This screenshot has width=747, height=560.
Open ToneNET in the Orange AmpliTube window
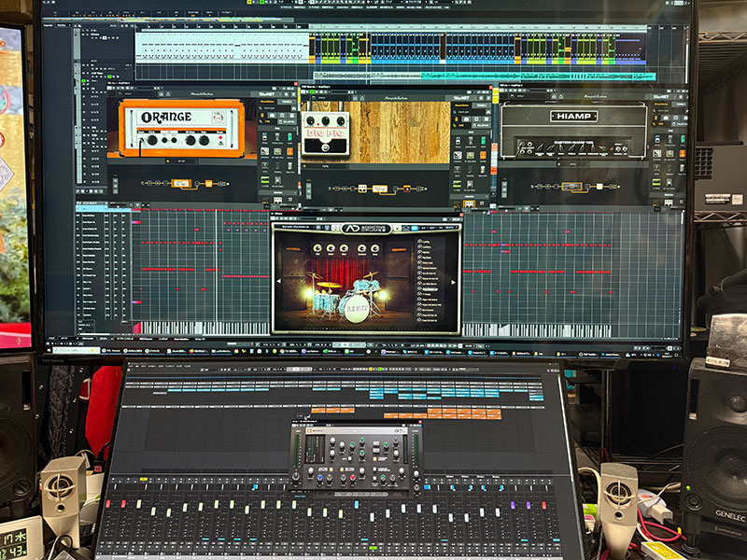267,94
